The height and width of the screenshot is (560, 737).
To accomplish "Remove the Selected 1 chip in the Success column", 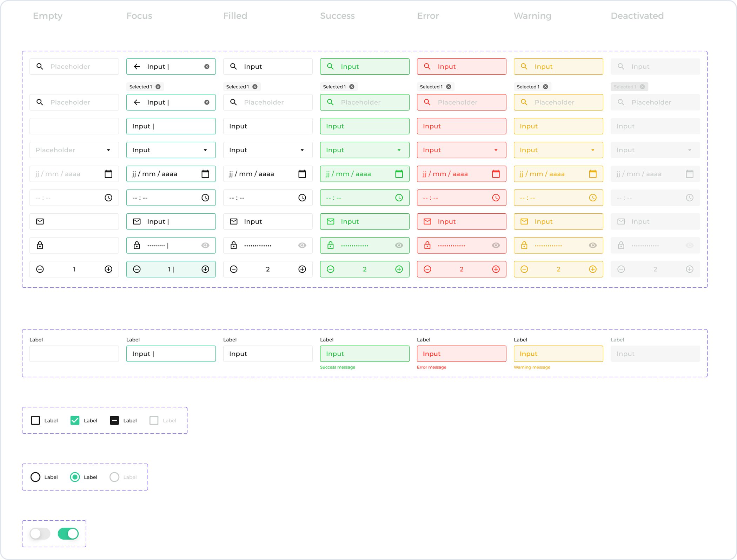I will [352, 87].
